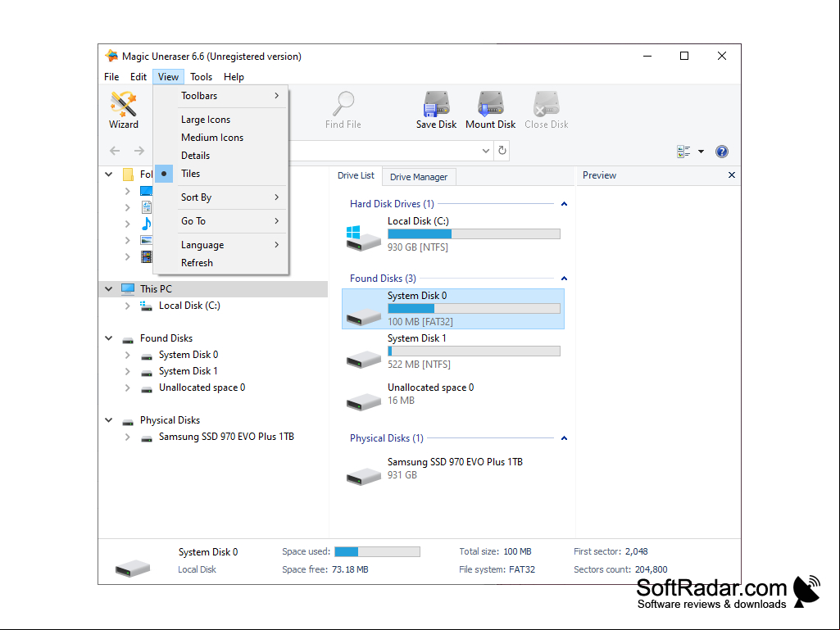Click the Physical Disks tree drive icon
The height and width of the screenshot is (630, 840).
coord(128,421)
